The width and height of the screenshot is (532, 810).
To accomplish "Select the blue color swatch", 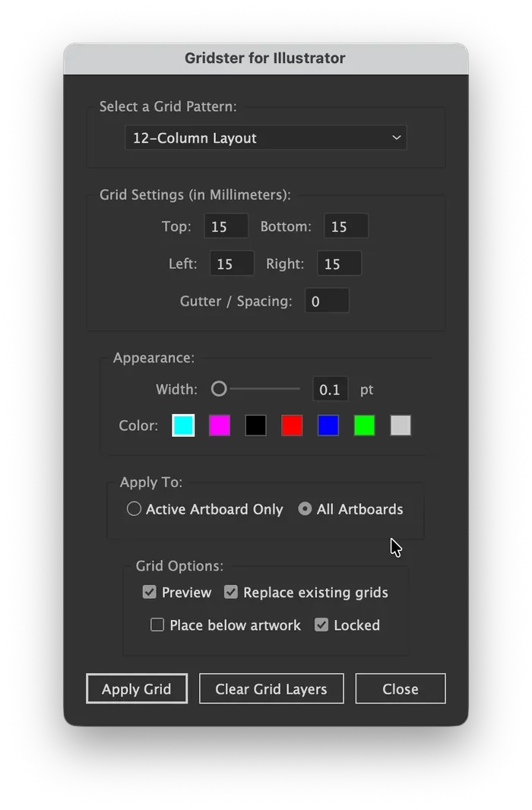I will pyautogui.click(x=328, y=426).
